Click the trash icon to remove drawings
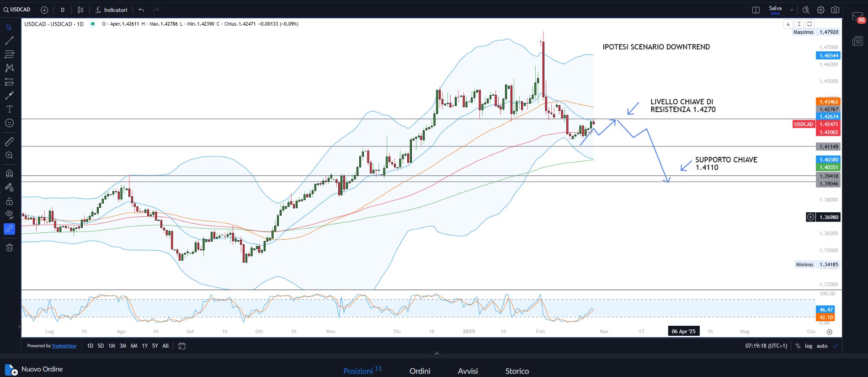This screenshot has width=868, height=377. coord(9,248)
